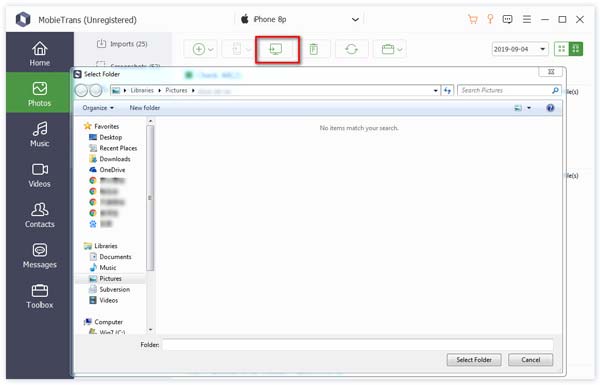Select Computer in navigation tree
Viewport: 600px width, 385px height.
[104, 322]
